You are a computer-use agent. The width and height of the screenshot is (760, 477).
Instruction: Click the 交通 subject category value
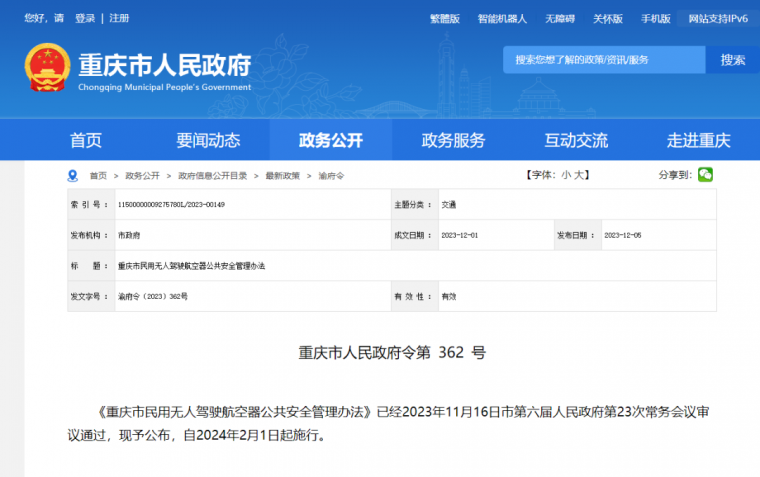(449, 205)
